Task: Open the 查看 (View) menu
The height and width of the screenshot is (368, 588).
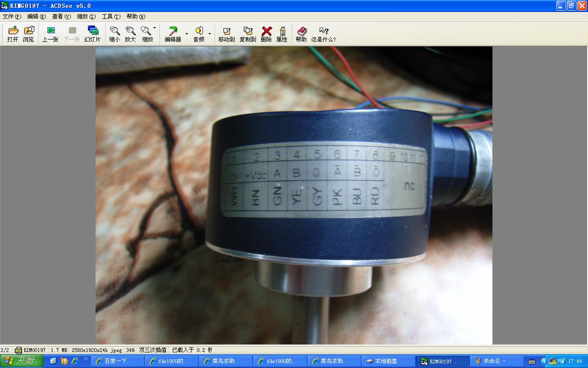Action: (61, 17)
